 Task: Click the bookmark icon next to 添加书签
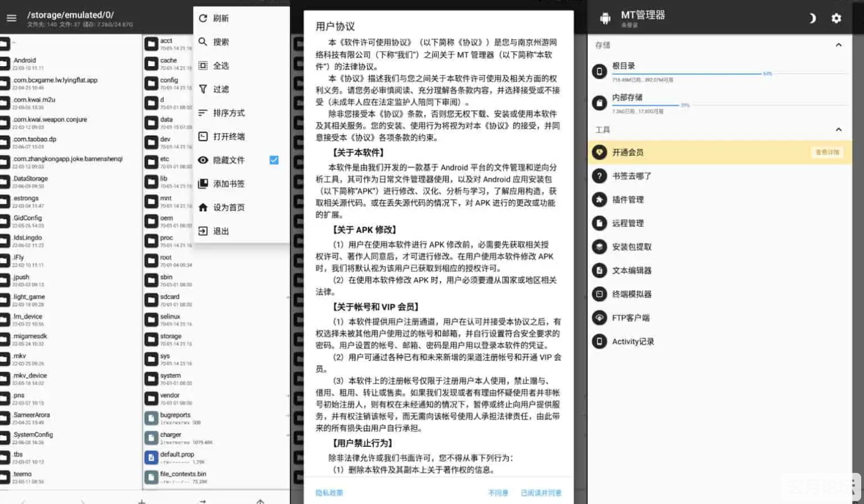coord(203,184)
